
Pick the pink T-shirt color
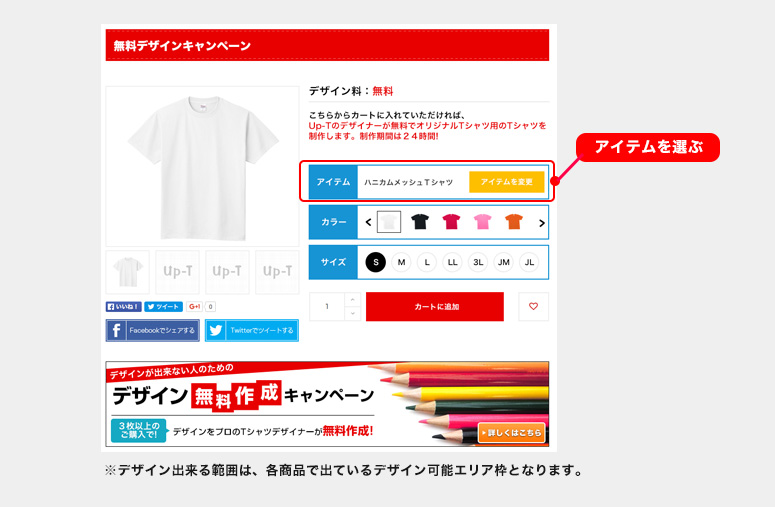pyautogui.click(x=482, y=222)
